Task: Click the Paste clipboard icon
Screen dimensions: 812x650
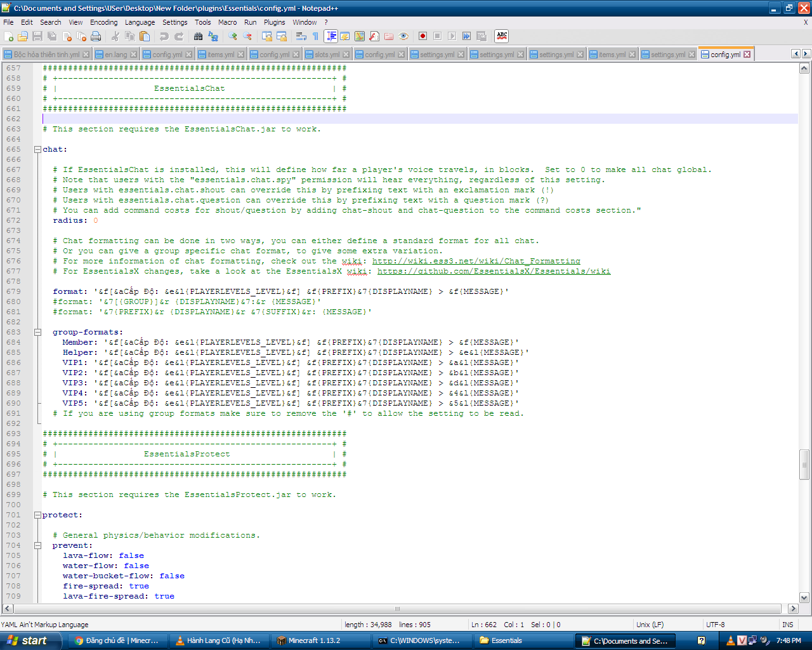Action: 145,37
